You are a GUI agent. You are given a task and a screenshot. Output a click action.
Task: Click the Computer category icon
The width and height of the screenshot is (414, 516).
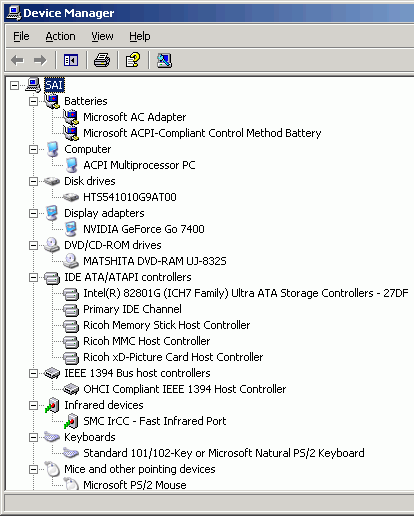point(52,149)
